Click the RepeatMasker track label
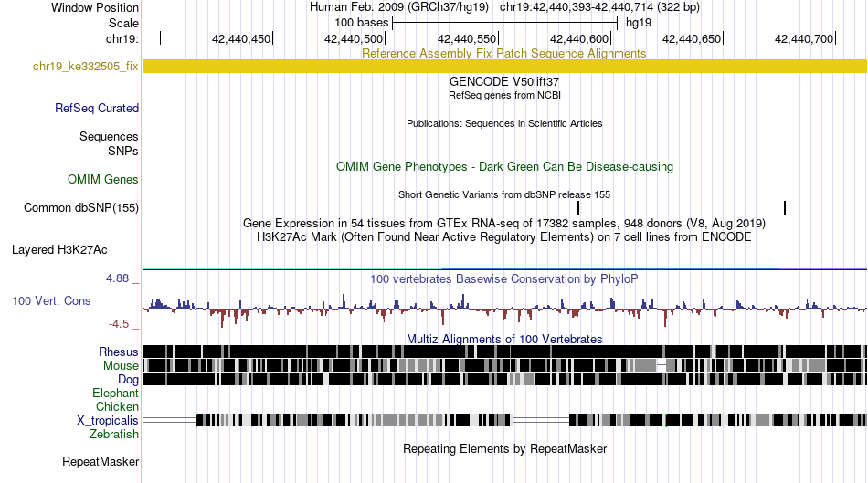Viewport: 868px width, 483px height. [101, 461]
